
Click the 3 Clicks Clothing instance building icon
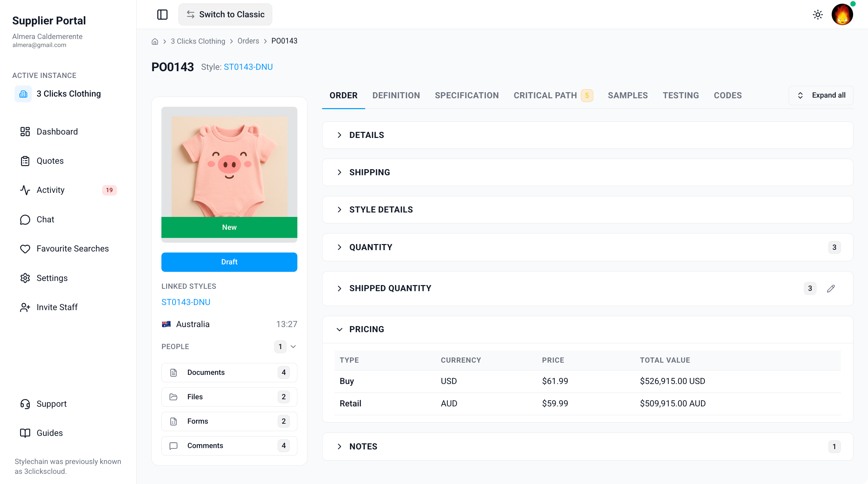click(x=23, y=94)
